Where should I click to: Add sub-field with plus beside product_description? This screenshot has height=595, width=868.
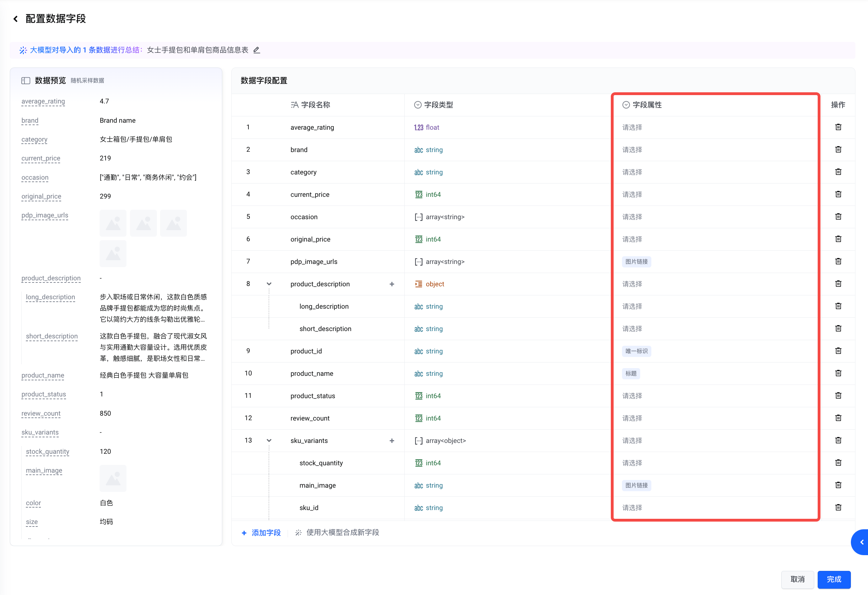tap(392, 284)
